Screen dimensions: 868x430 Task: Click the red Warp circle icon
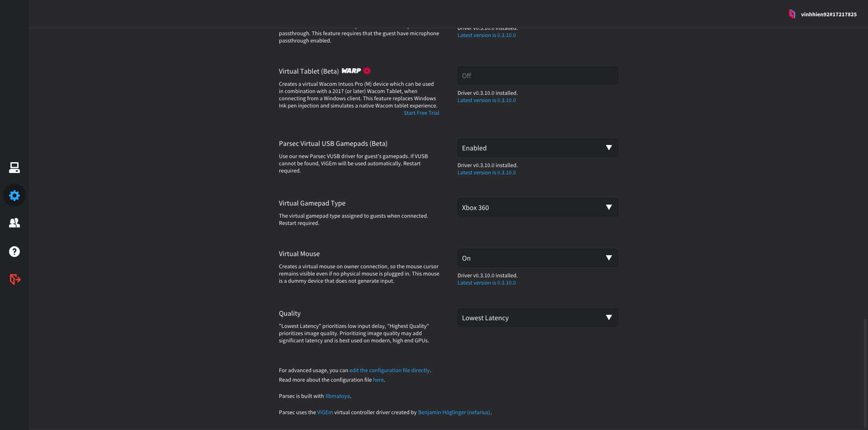coord(367,71)
